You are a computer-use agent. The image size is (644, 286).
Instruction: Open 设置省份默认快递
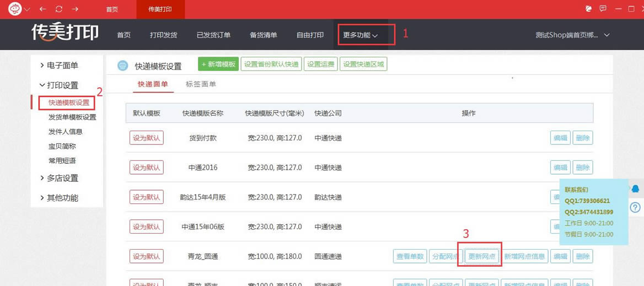click(271, 64)
